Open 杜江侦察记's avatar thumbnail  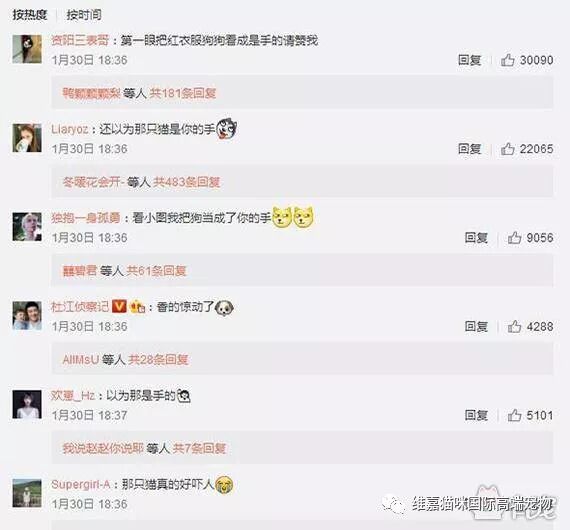point(27,316)
